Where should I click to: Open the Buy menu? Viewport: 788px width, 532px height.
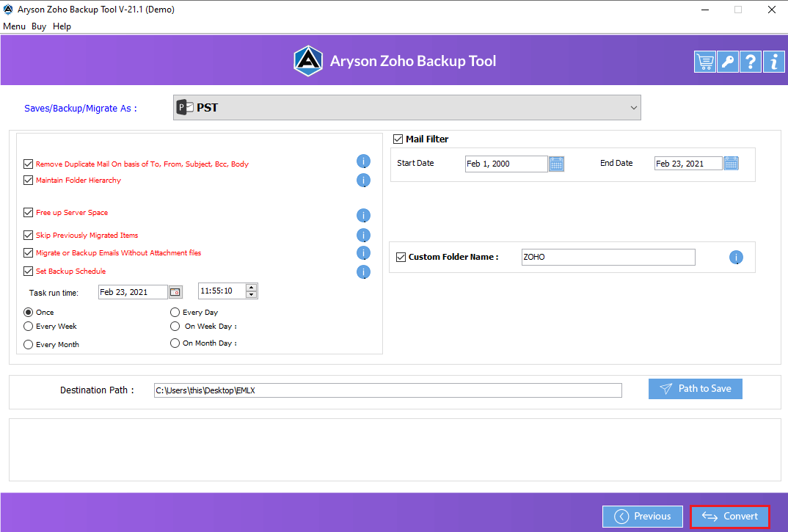point(39,26)
